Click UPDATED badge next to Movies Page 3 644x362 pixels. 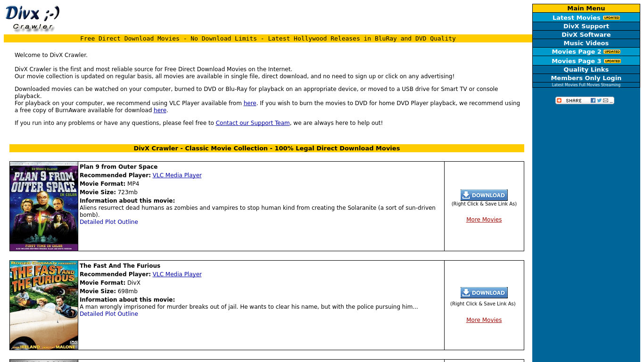coord(612,61)
